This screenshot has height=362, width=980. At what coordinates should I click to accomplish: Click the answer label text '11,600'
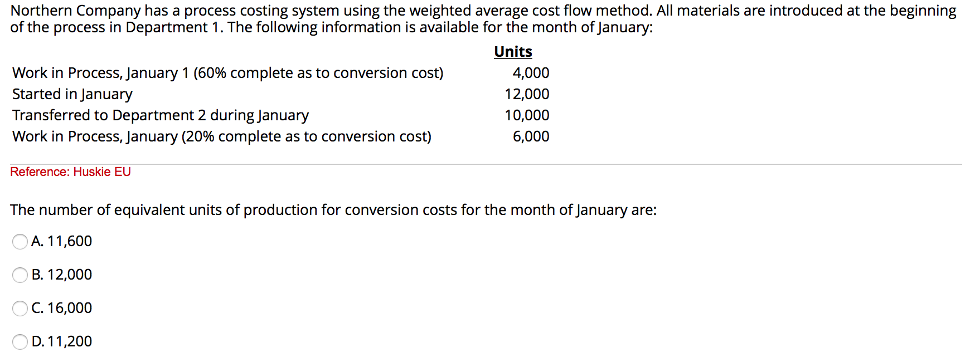pos(71,242)
